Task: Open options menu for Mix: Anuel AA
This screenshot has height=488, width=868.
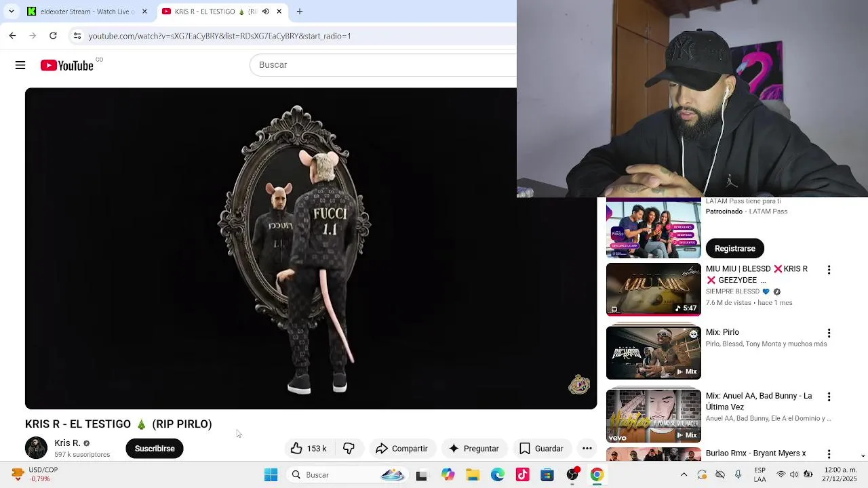Action: [x=829, y=396]
